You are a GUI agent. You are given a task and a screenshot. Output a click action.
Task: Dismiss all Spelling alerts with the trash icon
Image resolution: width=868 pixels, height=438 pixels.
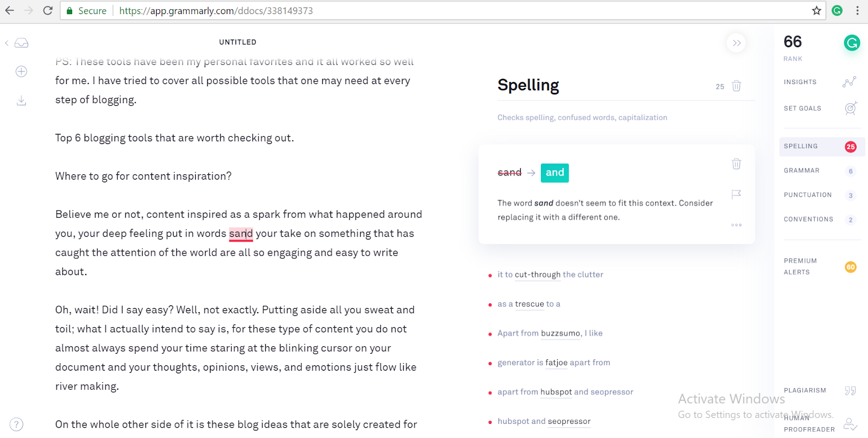click(736, 86)
